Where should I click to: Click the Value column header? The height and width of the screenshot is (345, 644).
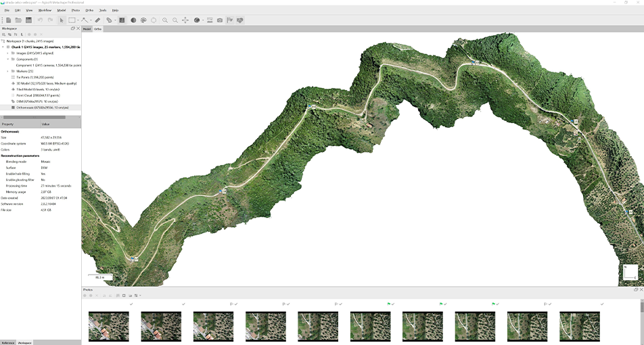tap(61, 124)
